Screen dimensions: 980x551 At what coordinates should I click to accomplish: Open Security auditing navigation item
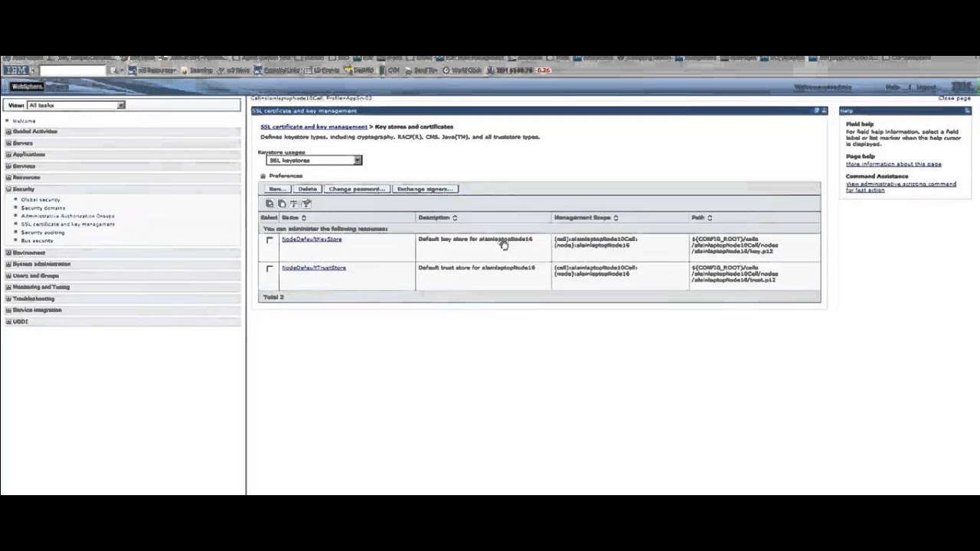coord(43,233)
